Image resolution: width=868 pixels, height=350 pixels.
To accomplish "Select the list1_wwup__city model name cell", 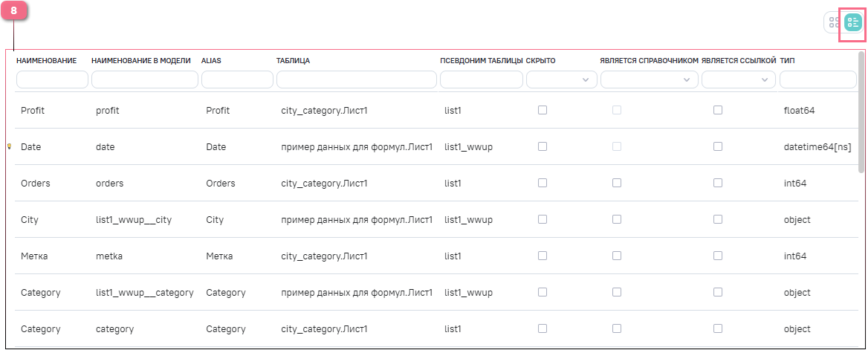I will [x=134, y=219].
